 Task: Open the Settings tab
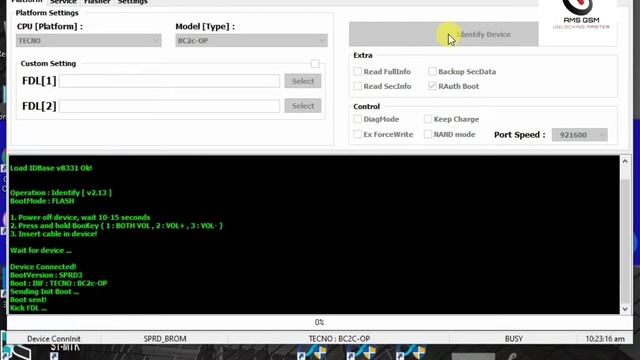coord(132,2)
